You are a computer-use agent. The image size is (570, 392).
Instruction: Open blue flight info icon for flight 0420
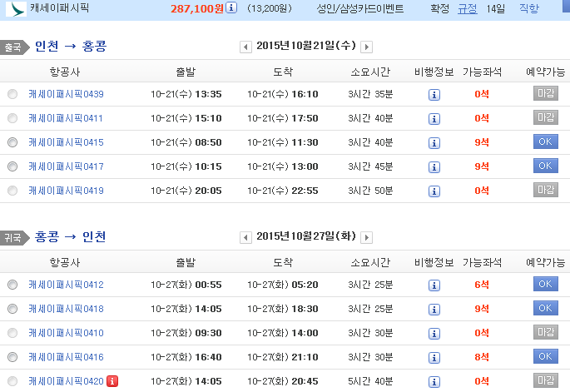pos(434,382)
